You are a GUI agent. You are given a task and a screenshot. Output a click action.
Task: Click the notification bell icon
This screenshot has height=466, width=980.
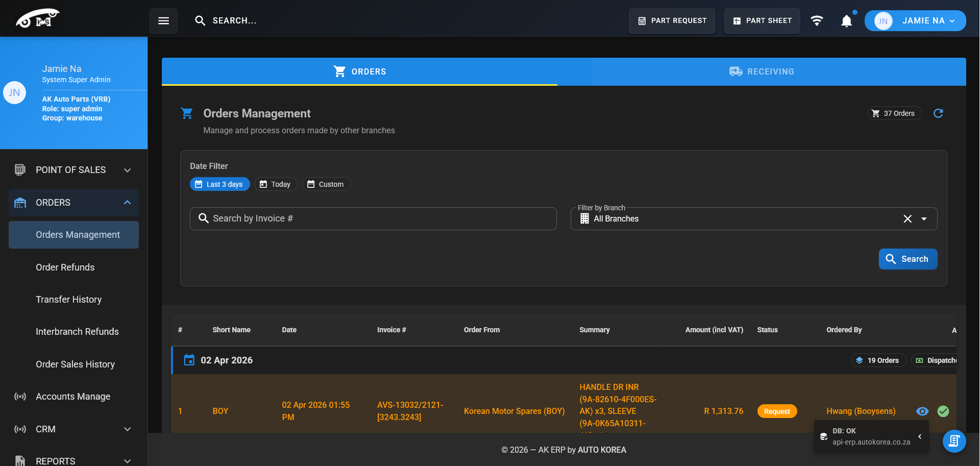846,21
